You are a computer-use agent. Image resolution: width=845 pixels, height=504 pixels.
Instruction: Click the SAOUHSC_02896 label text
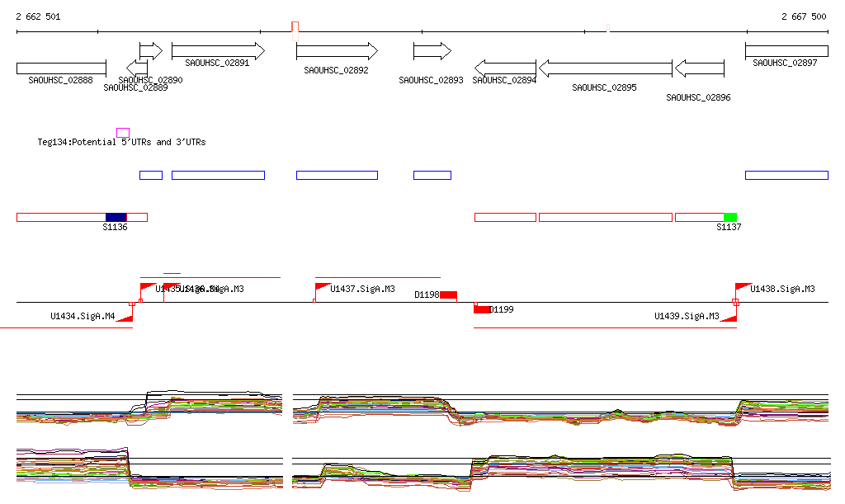click(x=698, y=97)
